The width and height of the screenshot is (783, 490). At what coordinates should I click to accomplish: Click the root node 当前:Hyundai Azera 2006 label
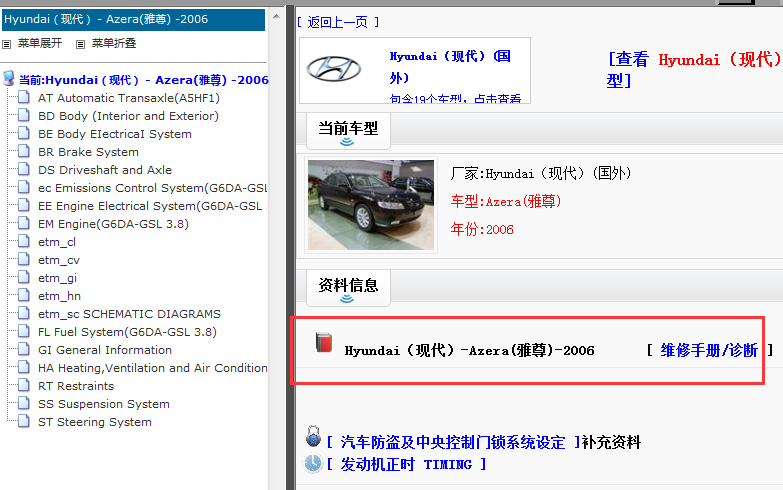coord(144,80)
